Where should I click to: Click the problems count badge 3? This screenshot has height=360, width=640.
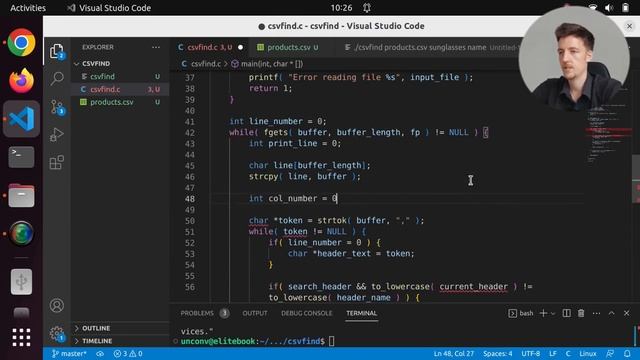[224, 313]
